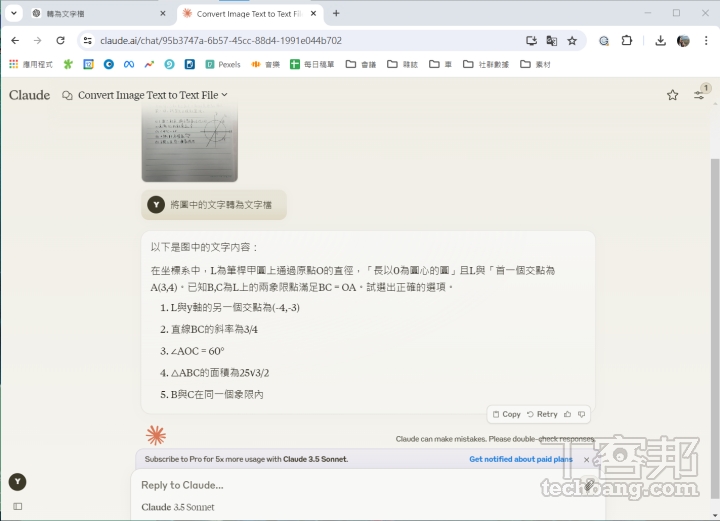Open the 會議 bookmark folder
The image size is (720, 521).
(x=360, y=64)
